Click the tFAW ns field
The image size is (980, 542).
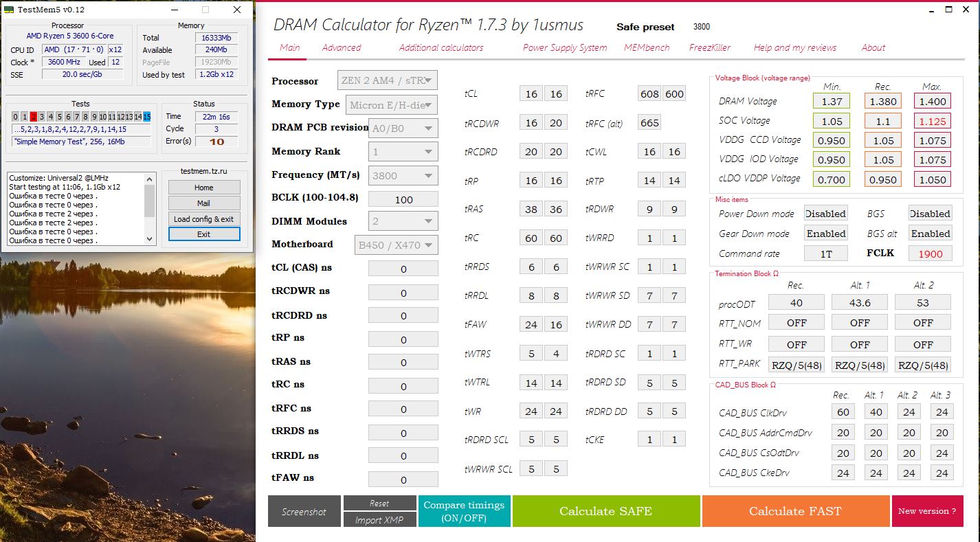pos(403,479)
